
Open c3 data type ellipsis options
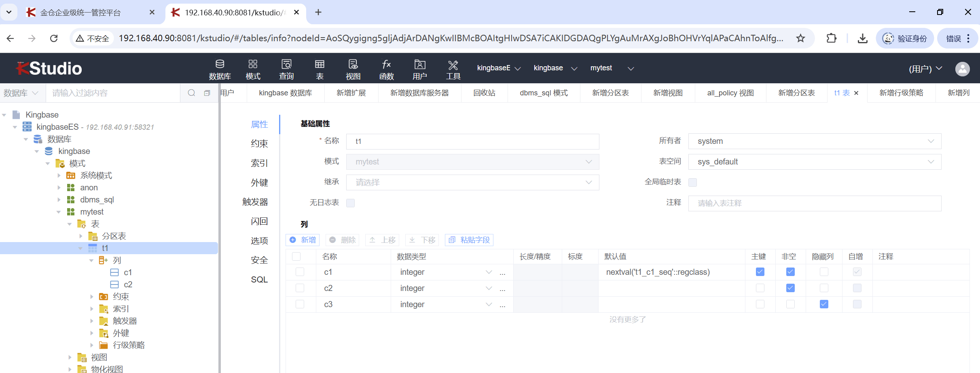[x=502, y=305]
